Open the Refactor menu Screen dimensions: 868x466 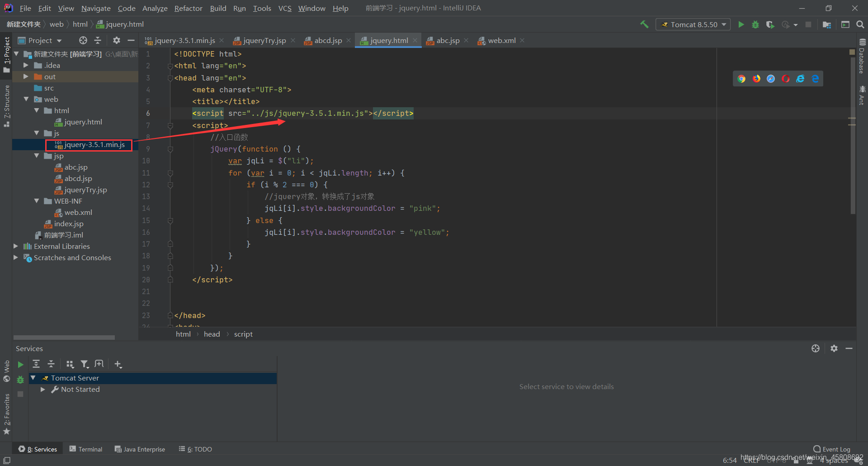coord(188,8)
